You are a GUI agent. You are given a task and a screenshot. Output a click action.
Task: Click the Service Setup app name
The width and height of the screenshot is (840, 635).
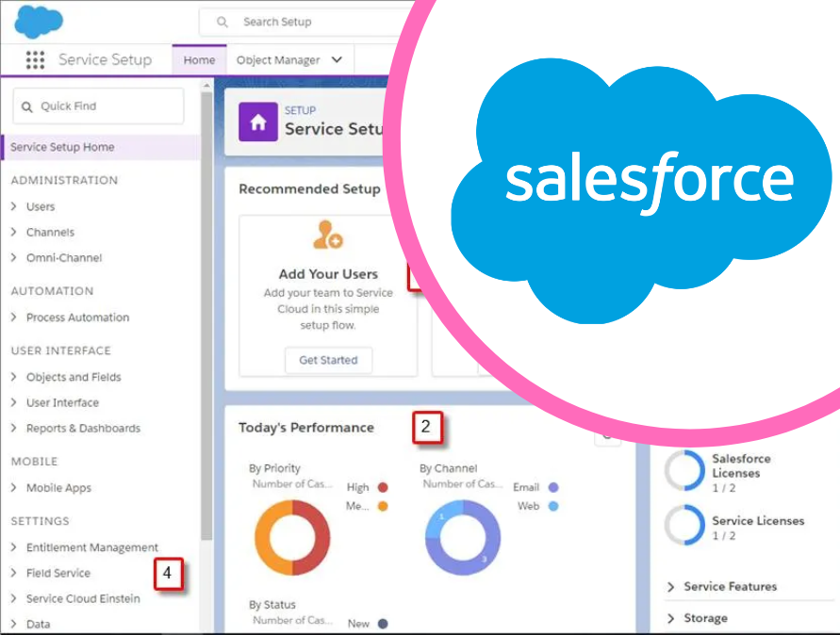click(105, 60)
